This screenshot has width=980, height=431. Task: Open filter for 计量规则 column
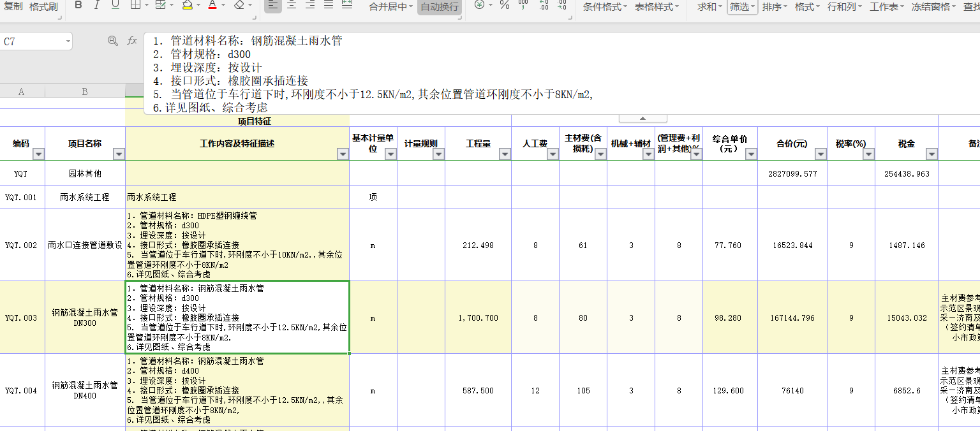[438, 154]
